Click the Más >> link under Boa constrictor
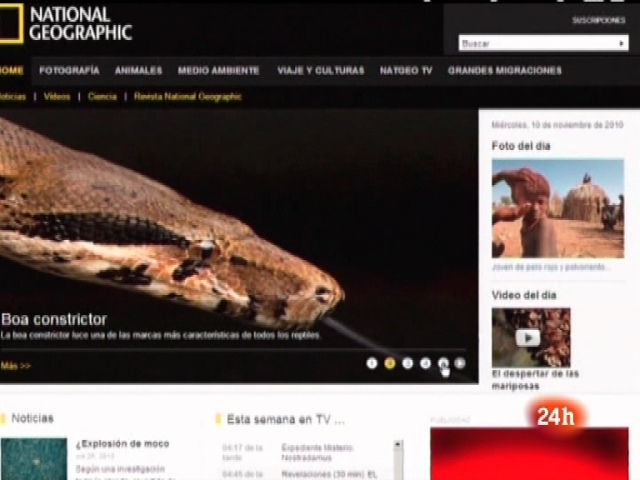The image size is (640, 480). point(16,366)
